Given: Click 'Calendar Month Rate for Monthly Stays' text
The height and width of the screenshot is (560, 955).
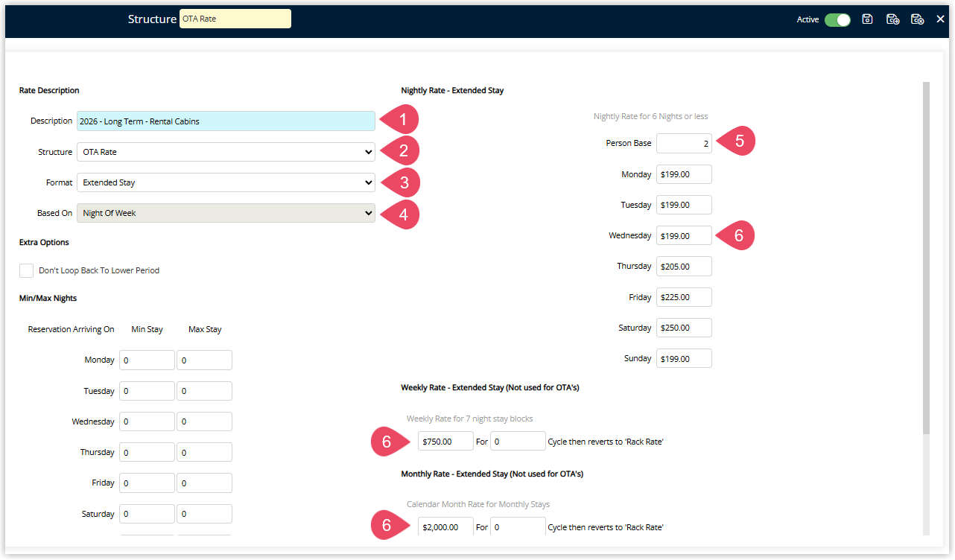Looking at the screenshot, I should coord(478,504).
